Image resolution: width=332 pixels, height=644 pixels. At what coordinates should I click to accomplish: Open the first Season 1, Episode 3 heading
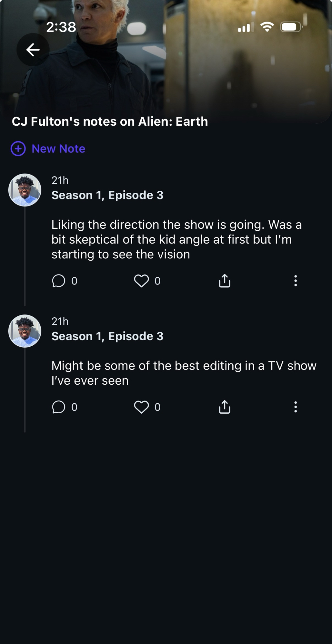click(x=107, y=195)
